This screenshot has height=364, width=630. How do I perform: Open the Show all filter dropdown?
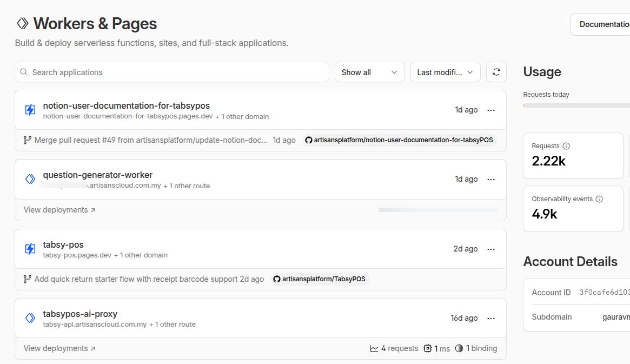[370, 72]
